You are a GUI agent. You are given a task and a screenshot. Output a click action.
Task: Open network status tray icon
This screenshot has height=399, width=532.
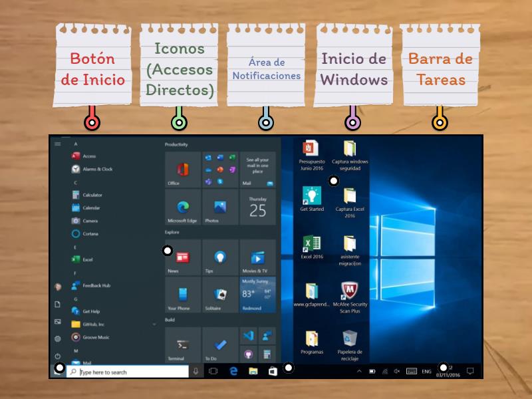385,371
